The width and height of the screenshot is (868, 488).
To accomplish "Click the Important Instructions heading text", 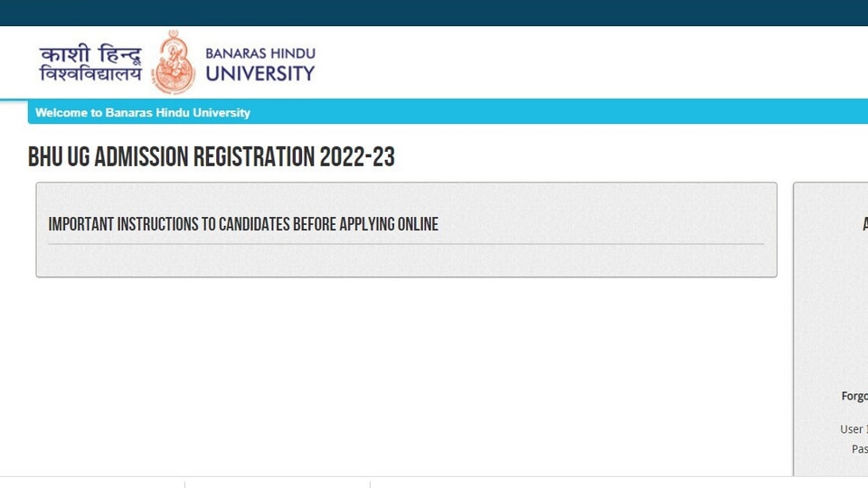I will (x=243, y=224).
